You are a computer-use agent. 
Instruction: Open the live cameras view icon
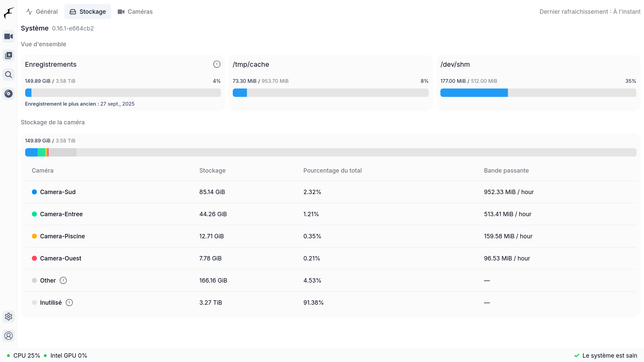(x=9, y=36)
